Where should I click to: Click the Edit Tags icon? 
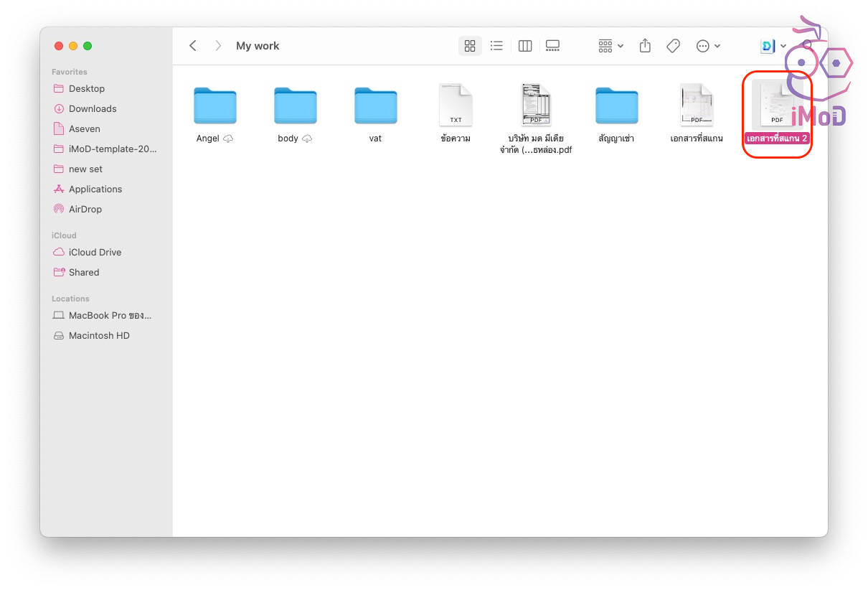(673, 46)
